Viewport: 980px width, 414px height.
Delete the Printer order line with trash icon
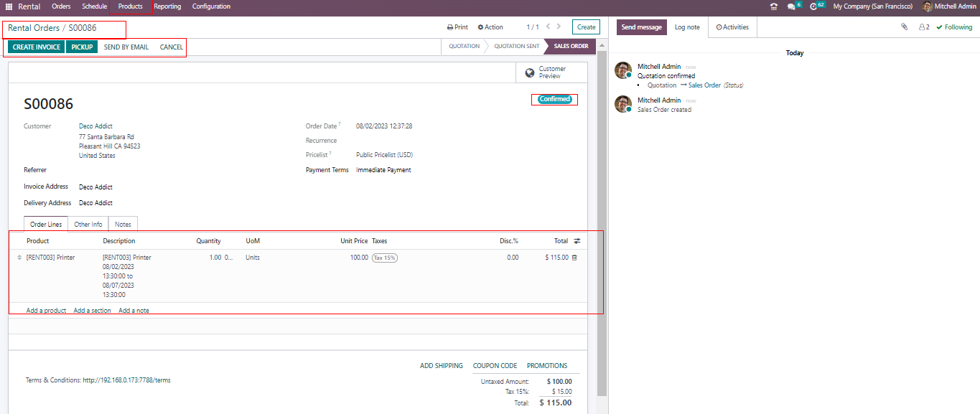[574, 258]
